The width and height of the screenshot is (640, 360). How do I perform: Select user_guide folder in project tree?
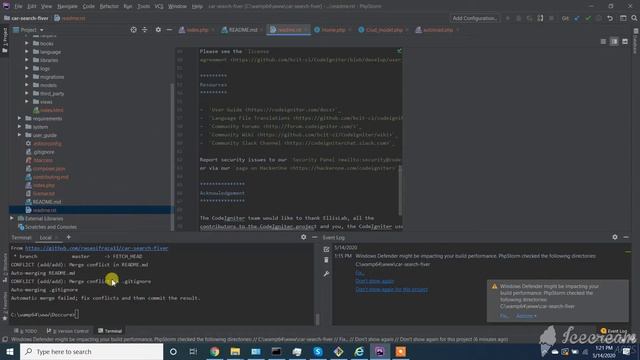click(x=44, y=135)
